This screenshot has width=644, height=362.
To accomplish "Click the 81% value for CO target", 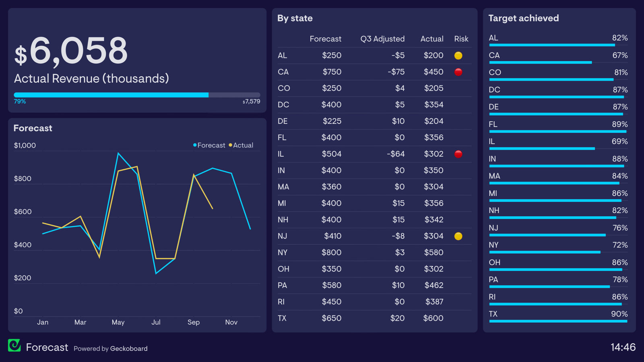I will coord(621,72).
